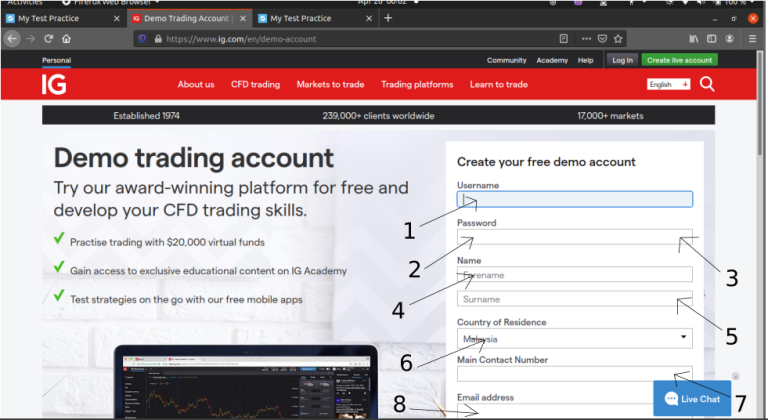Image resolution: width=768 pixels, height=420 pixels.
Task: Open the Live Chat widget
Action: point(692,398)
